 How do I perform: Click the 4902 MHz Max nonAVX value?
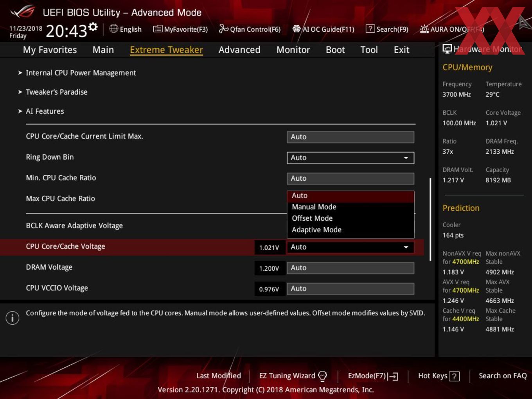[x=500, y=272]
